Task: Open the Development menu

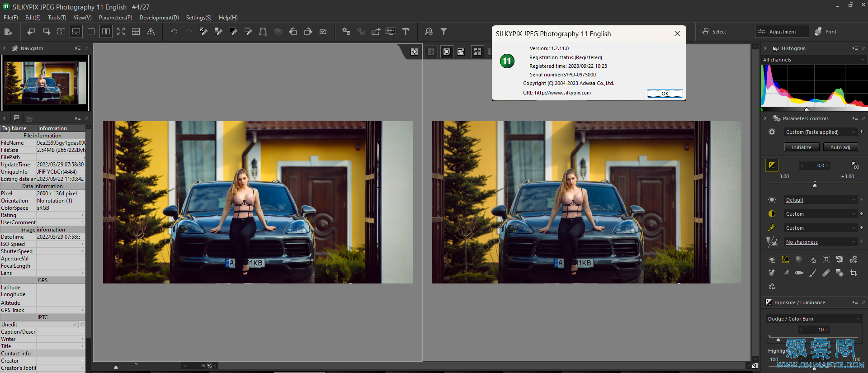Action: 159,18
